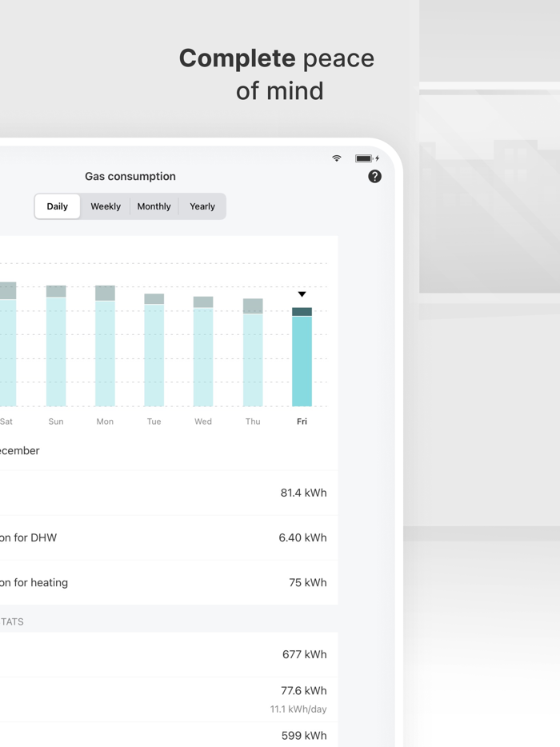This screenshot has width=560, height=747.
Task: Switch to the Weekly tab
Action: click(x=106, y=206)
